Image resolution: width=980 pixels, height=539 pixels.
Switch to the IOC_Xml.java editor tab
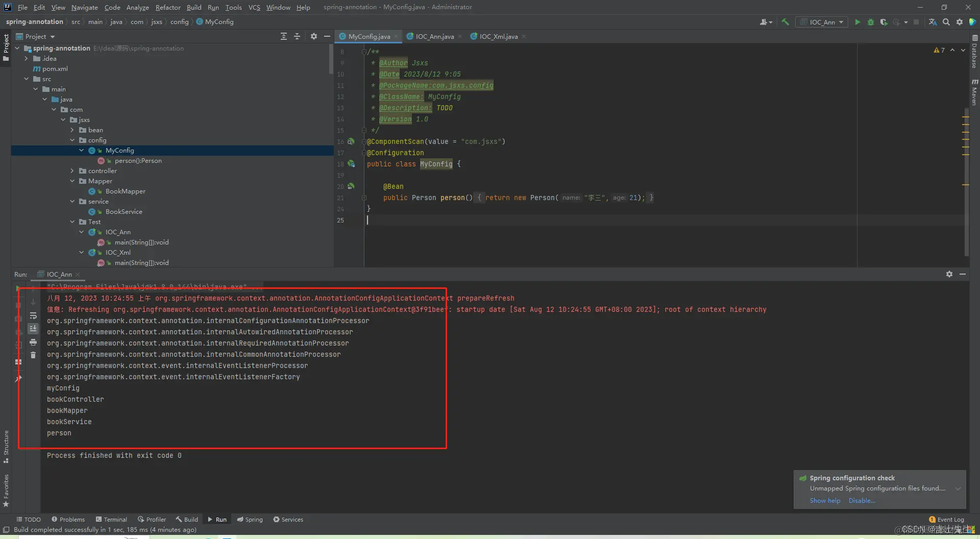[x=498, y=36]
